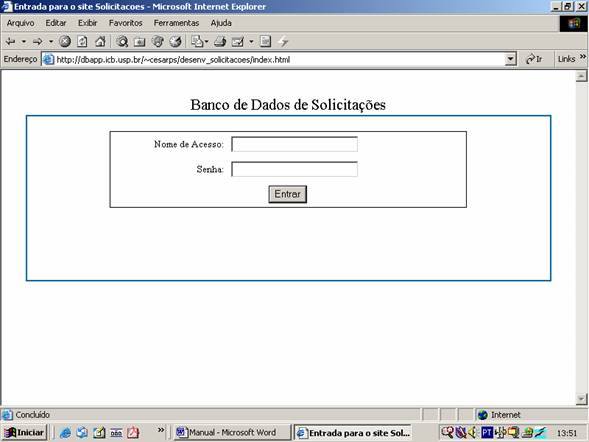The width and height of the screenshot is (589, 442).
Task: Click the Senha password field
Action: point(294,169)
